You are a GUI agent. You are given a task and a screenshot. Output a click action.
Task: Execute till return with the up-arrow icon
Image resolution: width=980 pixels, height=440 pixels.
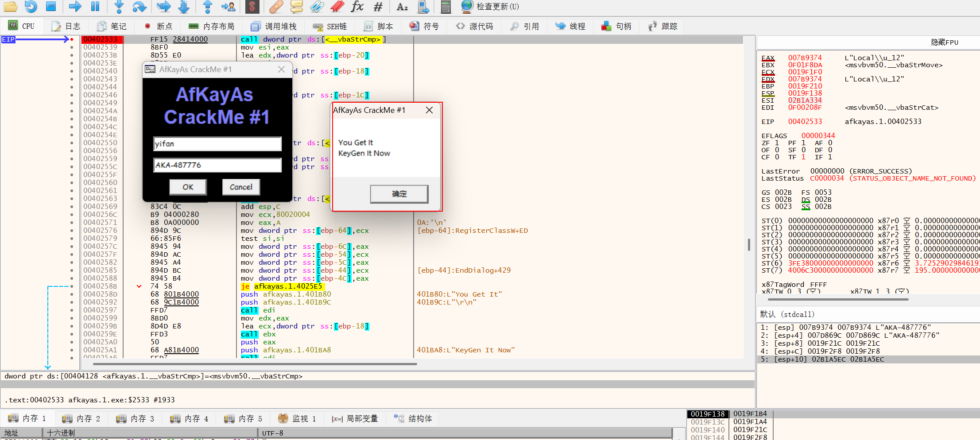coord(207,6)
